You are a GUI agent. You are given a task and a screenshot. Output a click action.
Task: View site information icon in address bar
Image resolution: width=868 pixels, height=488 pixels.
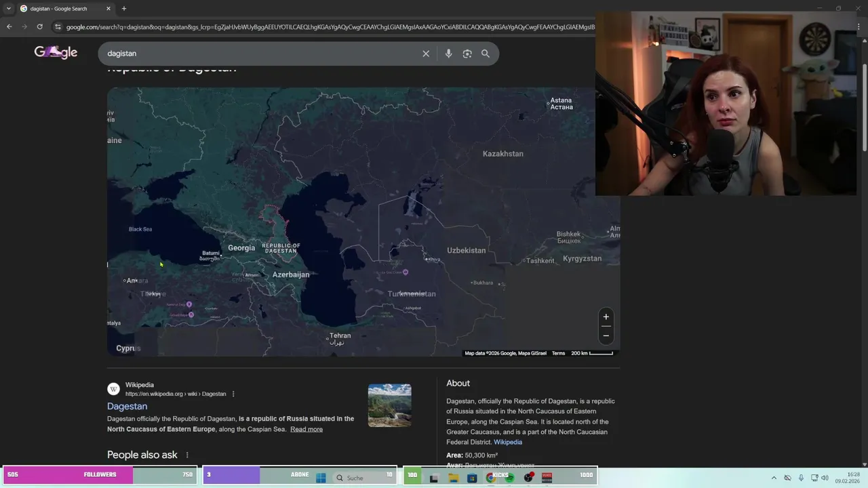tap(58, 26)
